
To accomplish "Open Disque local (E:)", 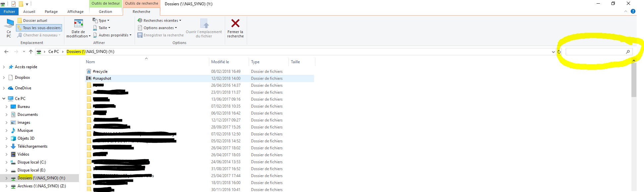I will pos(31,170).
